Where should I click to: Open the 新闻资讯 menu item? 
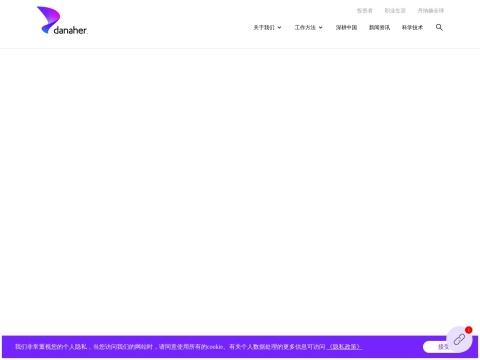tap(379, 28)
